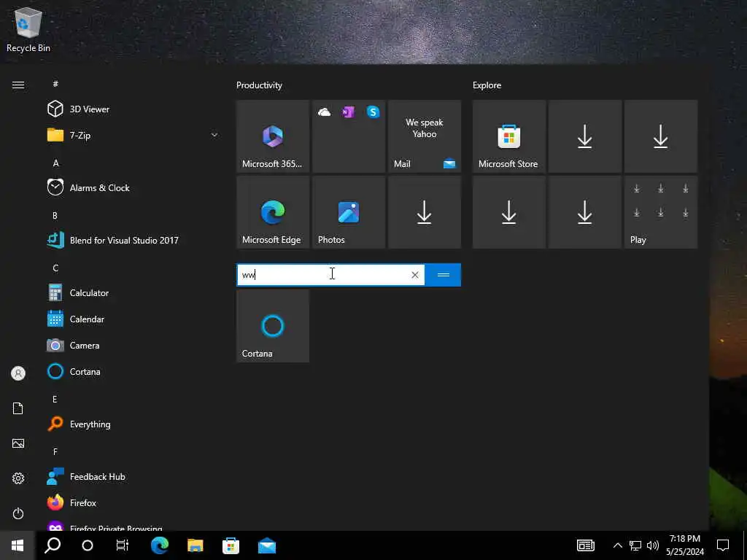Screen dimensions: 747x560
Task: Select the Explore group title
Action: coord(487,85)
